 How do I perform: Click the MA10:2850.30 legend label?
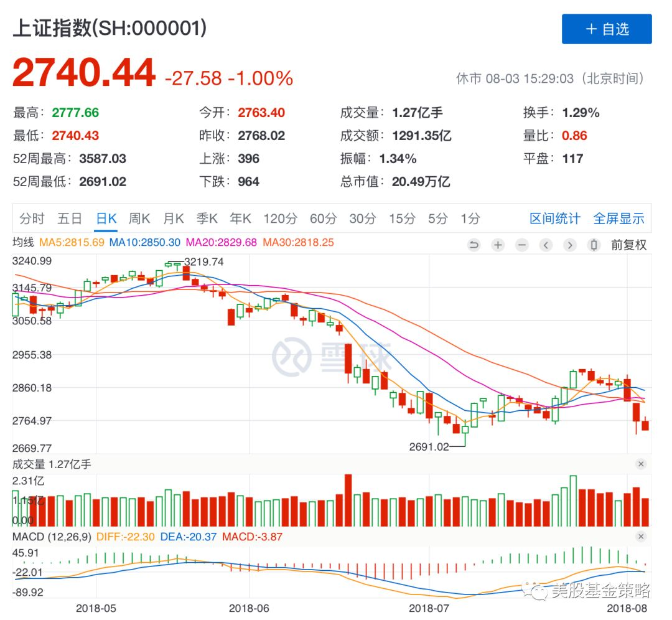(x=145, y=242)
